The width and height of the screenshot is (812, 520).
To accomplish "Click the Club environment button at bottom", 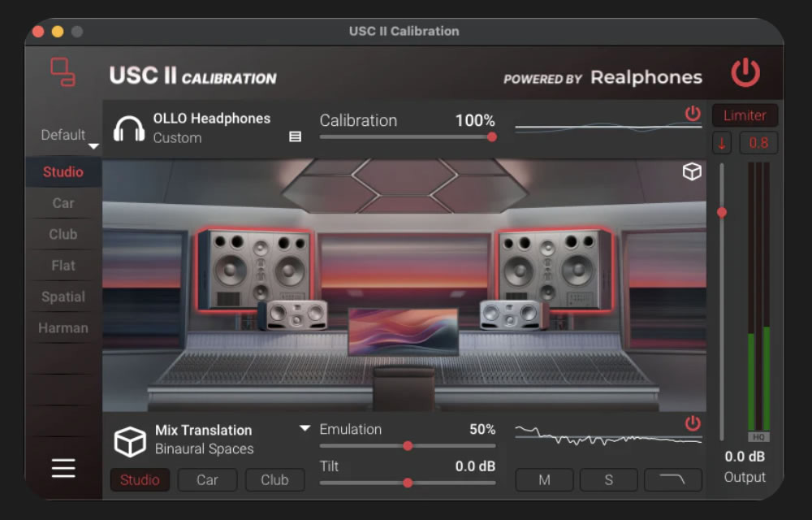I will point(274,480).
